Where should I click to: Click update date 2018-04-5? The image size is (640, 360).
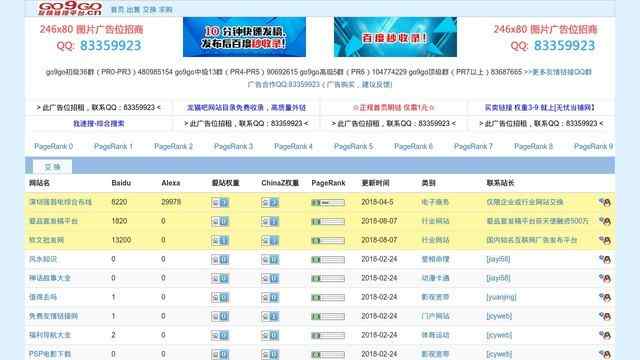377,202
